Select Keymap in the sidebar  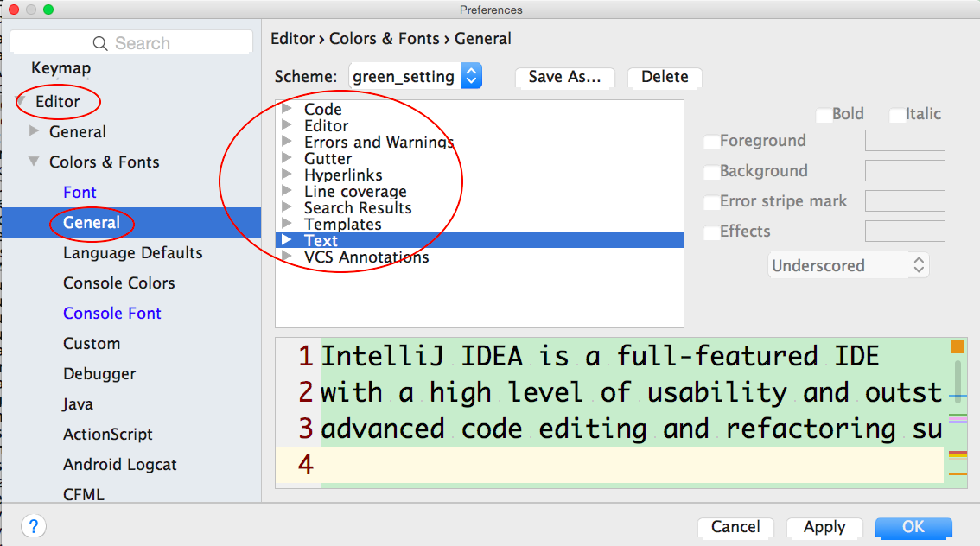[x=61, y=68]
